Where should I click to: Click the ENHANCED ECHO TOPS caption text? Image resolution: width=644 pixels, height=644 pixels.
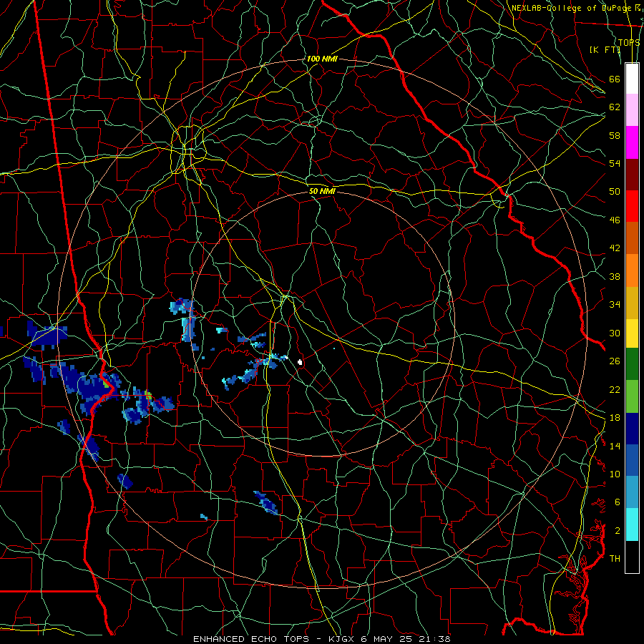point(255,639)
